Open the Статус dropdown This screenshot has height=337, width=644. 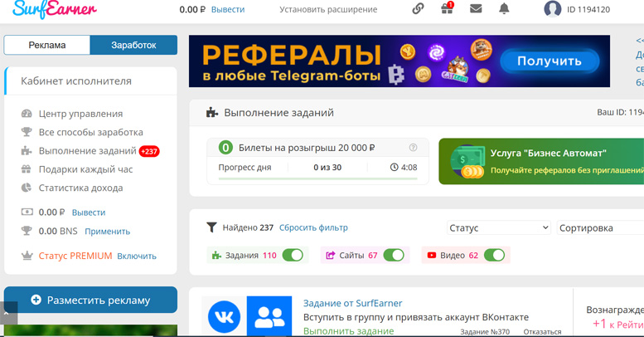pyautogui.click(x=499, y=227)
